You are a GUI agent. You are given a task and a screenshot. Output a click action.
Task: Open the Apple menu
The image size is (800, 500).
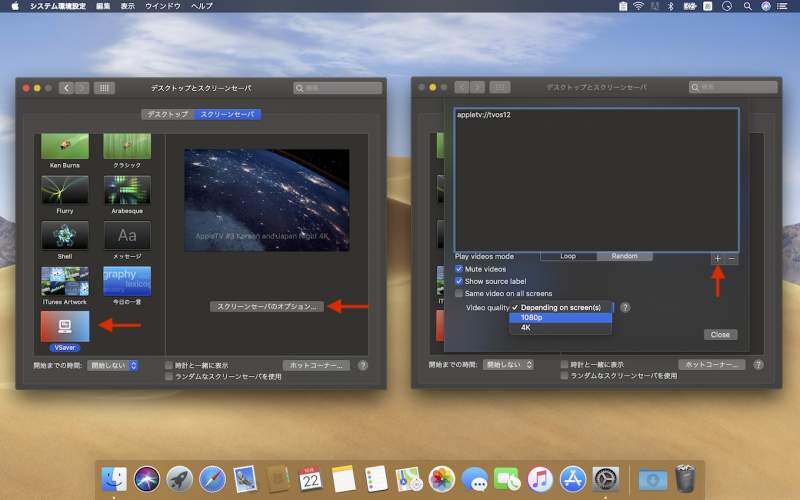click(x=15, y=6)
